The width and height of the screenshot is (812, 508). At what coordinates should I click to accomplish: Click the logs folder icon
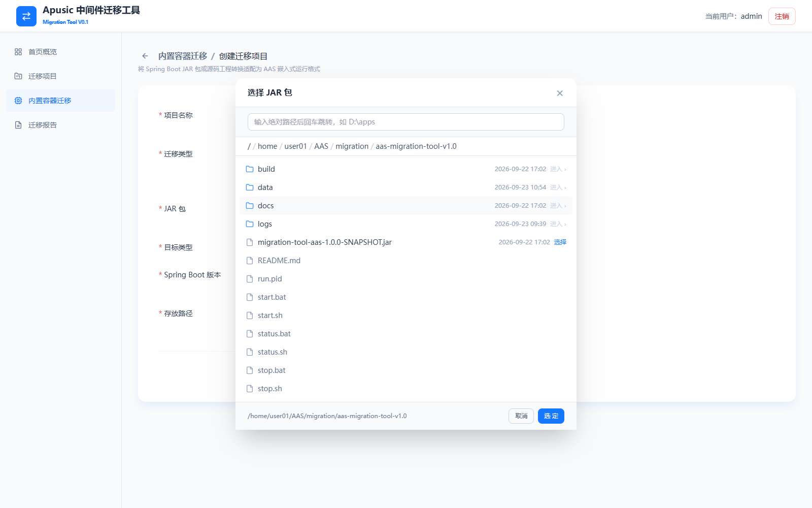250,224
